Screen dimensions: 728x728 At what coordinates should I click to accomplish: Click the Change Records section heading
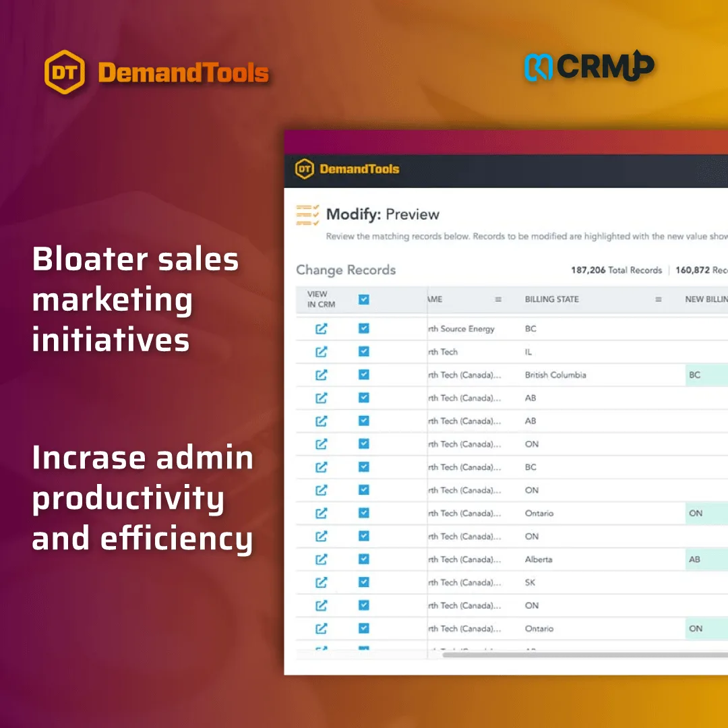(x=346, y=270)
